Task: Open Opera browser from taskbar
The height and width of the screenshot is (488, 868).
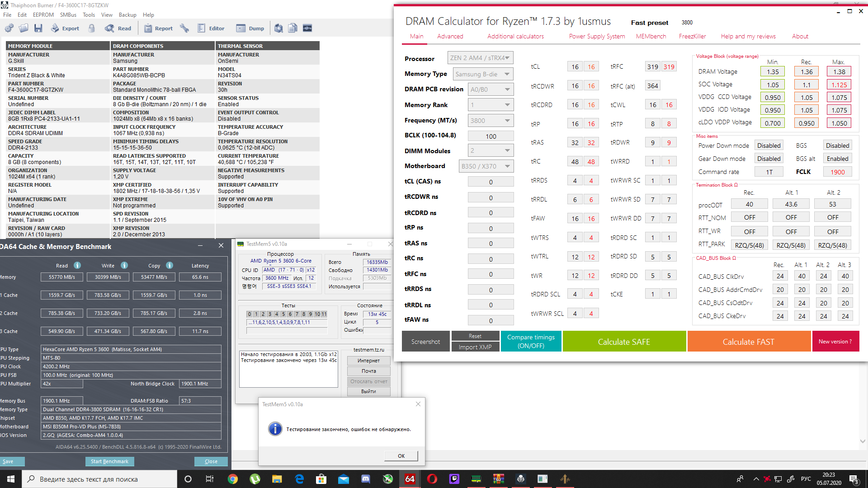Action: tap(432, 479)
